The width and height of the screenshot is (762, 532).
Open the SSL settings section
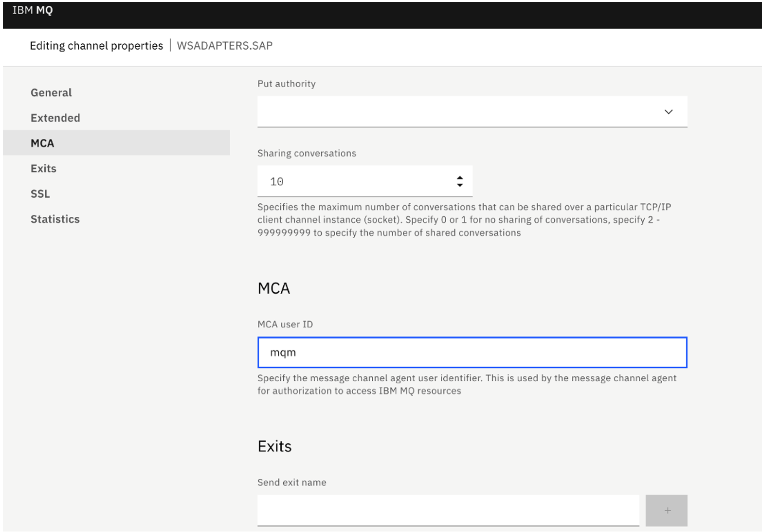pos(39,194)
